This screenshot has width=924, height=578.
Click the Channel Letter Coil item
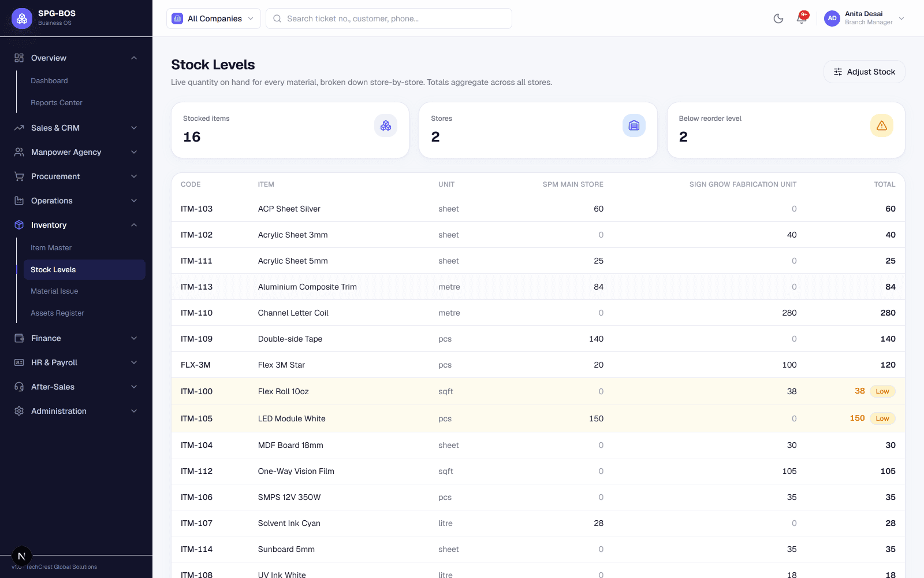293,313
